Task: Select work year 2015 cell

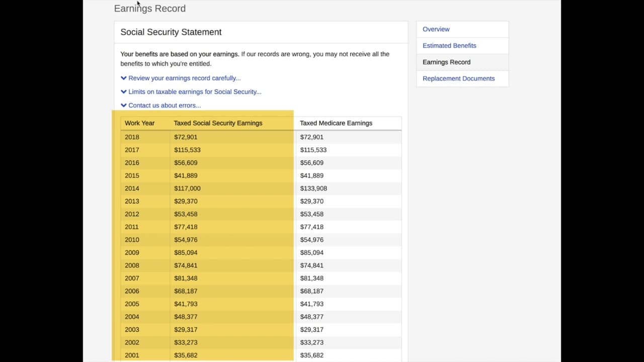Action: tap(132, 175)
